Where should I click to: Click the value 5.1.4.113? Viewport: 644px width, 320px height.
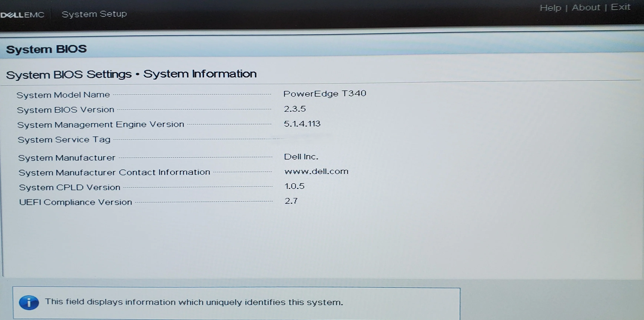click(x=302, y=124)
